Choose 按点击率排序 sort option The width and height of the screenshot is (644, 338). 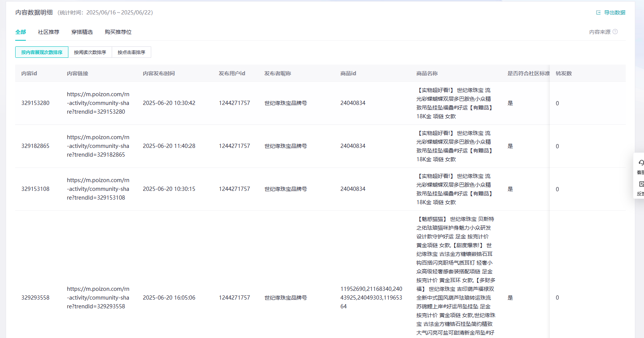[131, 52]
